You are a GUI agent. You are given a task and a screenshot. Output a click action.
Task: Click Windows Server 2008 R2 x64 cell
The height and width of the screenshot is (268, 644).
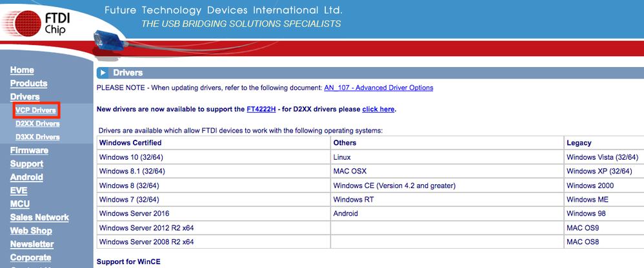214,242
